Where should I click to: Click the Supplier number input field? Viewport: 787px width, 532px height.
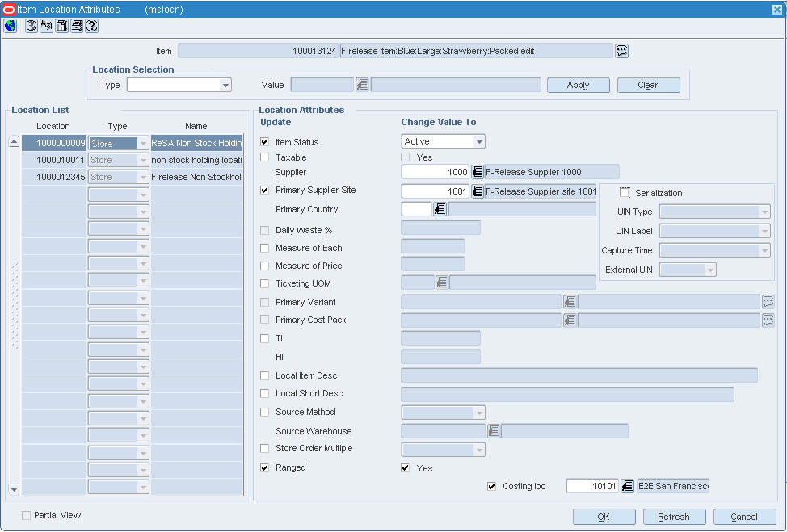[x=435, y=172]
